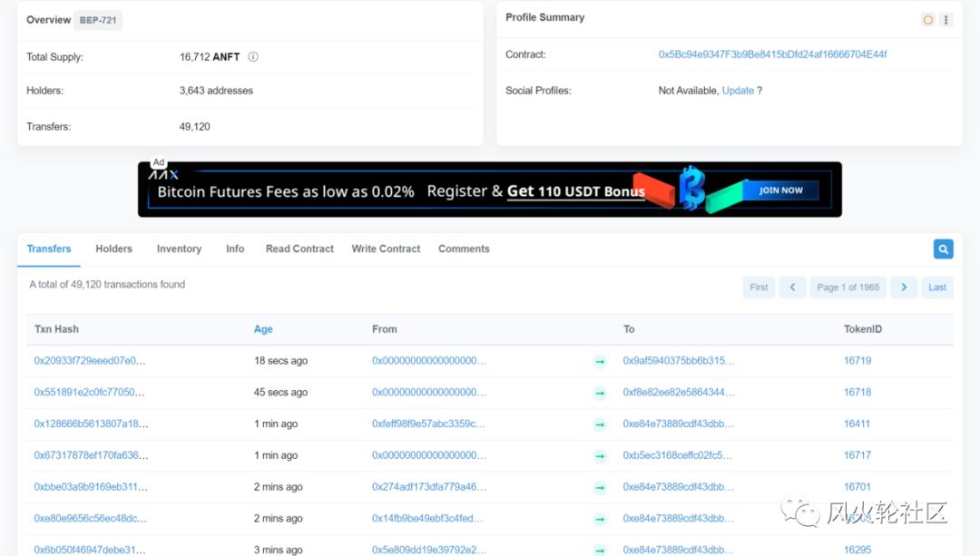The image size is (980, 556).
Task: Go to previous page with left chevron
Action: [791, 288]
